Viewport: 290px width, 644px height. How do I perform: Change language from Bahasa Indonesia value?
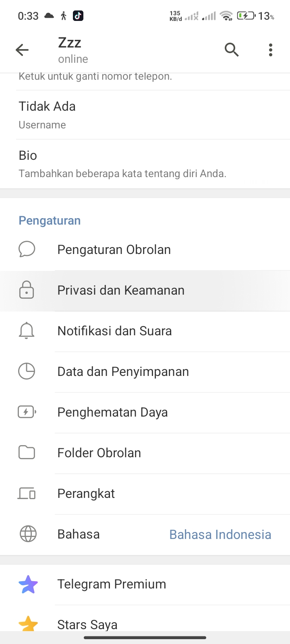[220, 535]
